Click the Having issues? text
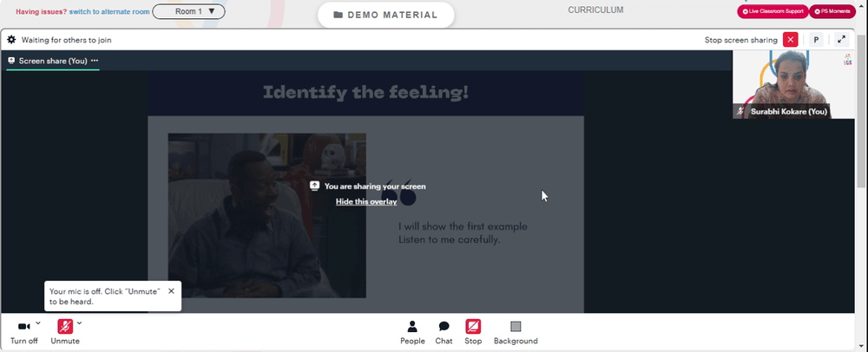The width and height of the screenshot is (868, 352). [41, 11]
